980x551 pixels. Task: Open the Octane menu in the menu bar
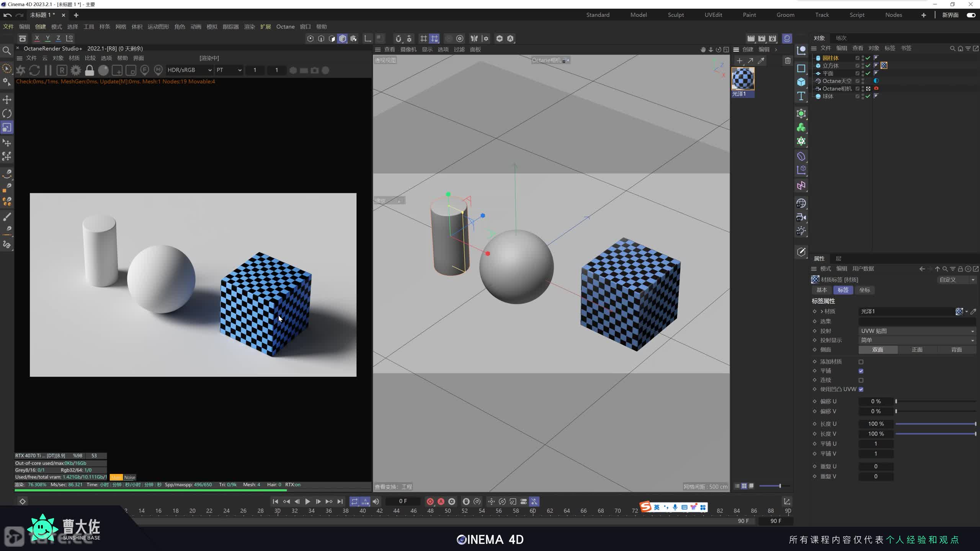click(285, 26)
